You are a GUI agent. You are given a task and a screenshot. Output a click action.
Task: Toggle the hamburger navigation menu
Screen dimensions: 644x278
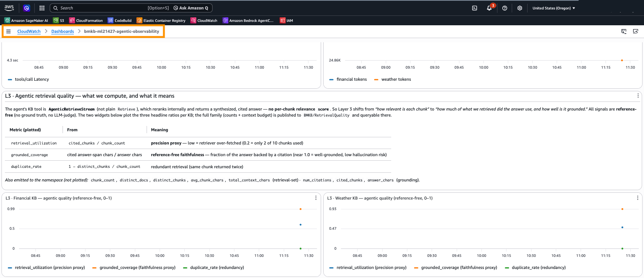tap(8, 31)
